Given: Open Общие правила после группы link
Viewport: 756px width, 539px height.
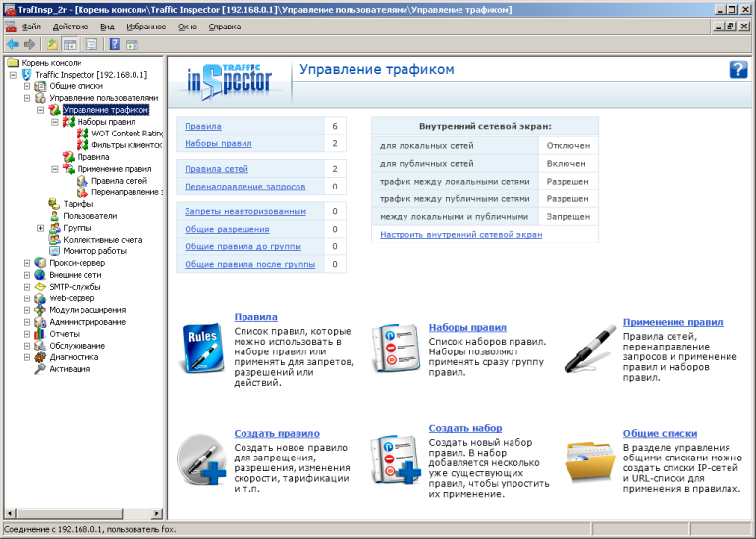Looking at the screenshot, I should click(249, 265).
